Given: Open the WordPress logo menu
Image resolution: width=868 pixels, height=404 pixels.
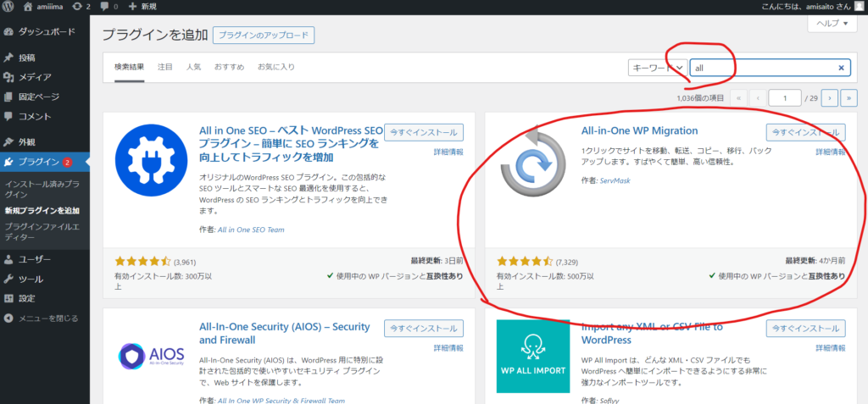Looking at the screenshot, I should pyautogui.click(x=8, y=7).
